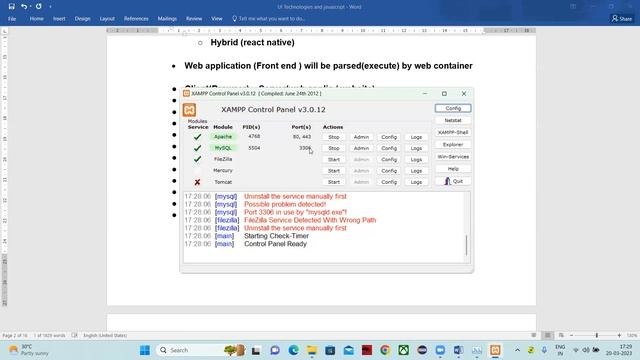The image size is (640, 360).
Task: Click XAMPP Help button
Action: click(x=453, y=169)
